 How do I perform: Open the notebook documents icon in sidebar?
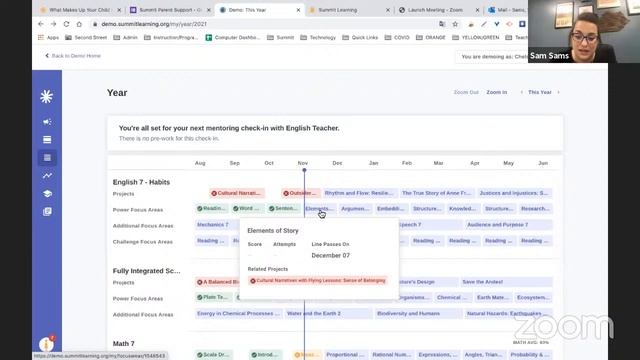[47, 211]
